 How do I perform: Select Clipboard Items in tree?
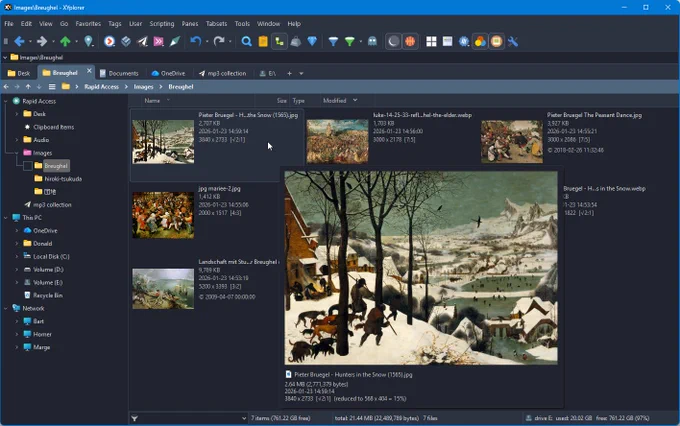tap(54, 127)
